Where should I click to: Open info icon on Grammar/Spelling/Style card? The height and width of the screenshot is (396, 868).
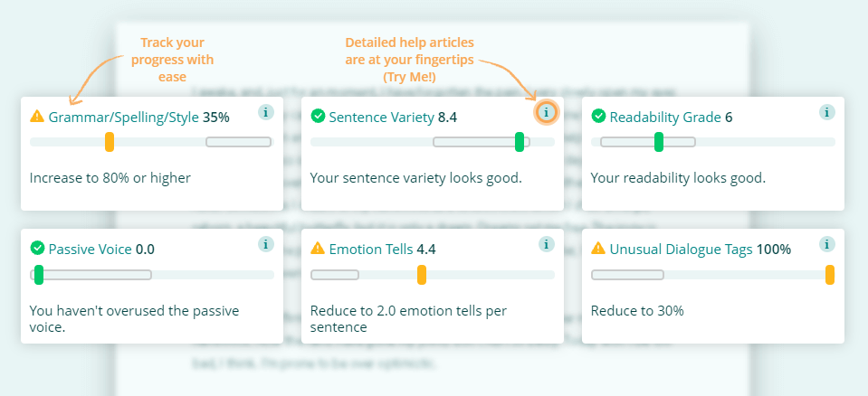pyautogui.click(x=266, y=112)
